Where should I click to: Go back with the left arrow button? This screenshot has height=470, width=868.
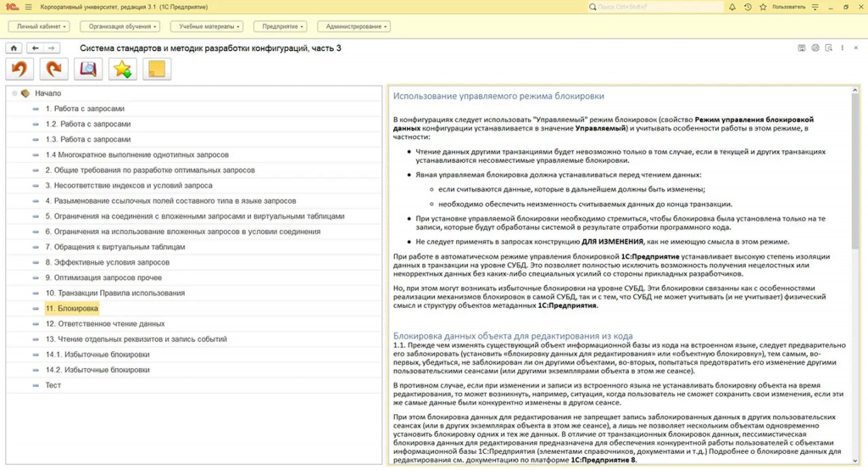pyautogui.click(x=35, y=48)
